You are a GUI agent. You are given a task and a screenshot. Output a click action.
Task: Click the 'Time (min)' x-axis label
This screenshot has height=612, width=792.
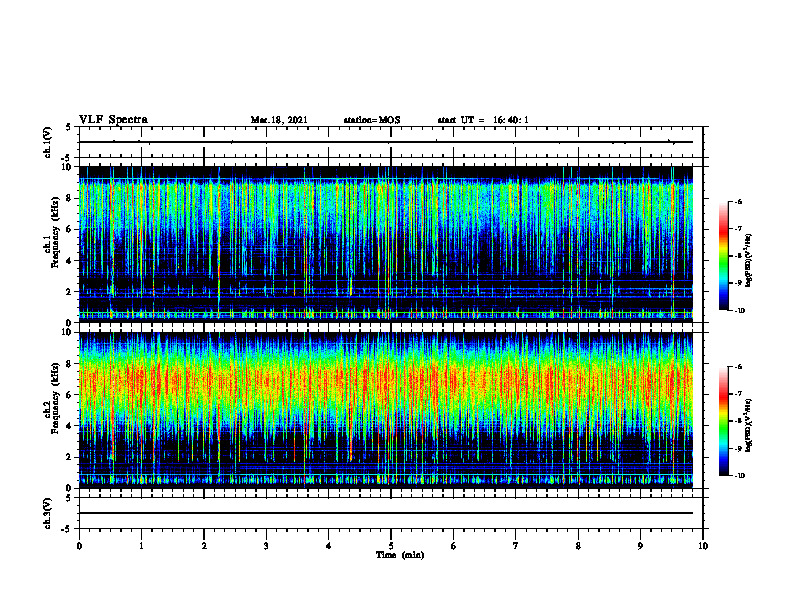[400, 555]
